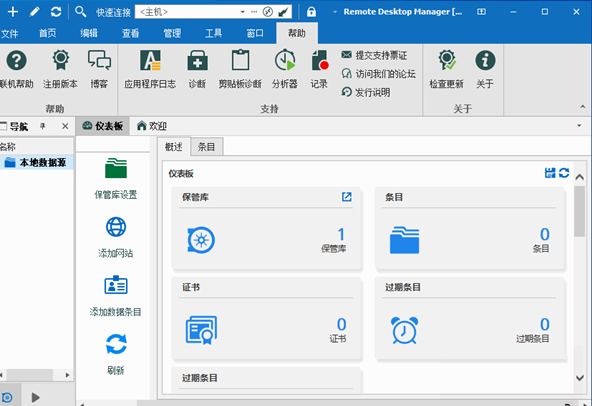The height and width of the screenshot is (406, 592).
Task: Click the play button at bottom of navigation
Action: (35, 397)
